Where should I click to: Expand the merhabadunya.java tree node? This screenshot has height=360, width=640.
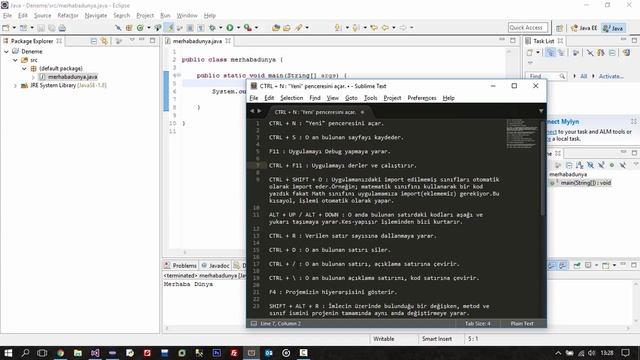point(33,77)
